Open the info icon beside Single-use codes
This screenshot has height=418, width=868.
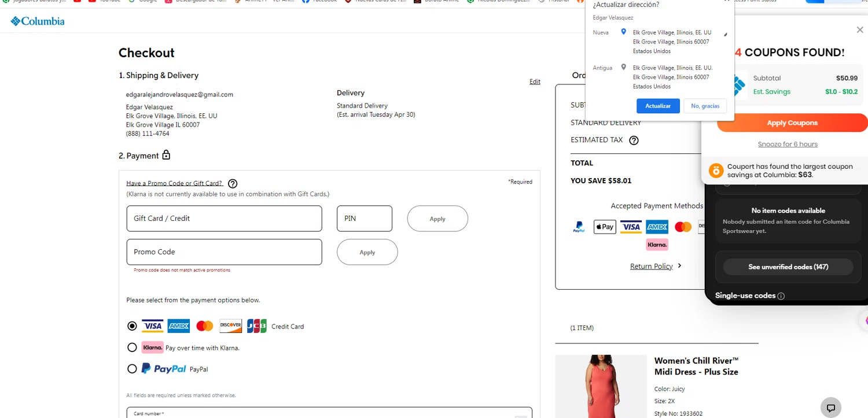pos(781,296)
